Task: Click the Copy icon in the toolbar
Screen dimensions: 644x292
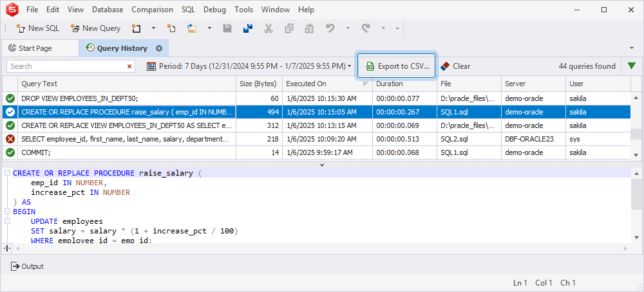Action: [x=289, y=28]
